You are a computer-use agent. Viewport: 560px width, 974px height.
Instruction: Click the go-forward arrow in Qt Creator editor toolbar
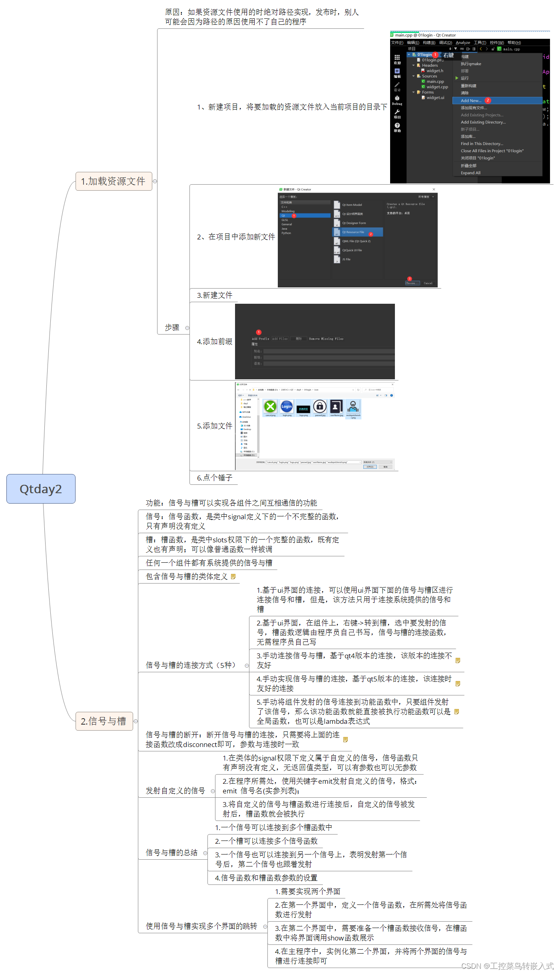(486, 49)
